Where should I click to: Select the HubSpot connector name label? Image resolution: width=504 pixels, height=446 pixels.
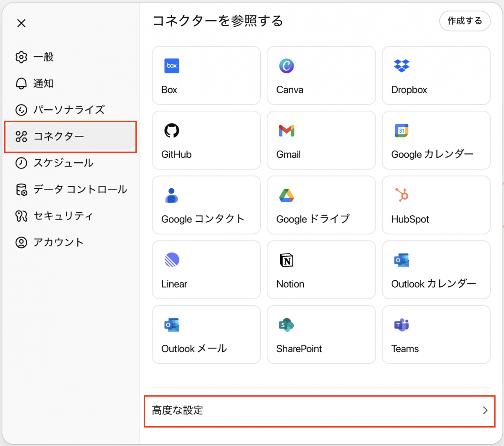(410, 219)
